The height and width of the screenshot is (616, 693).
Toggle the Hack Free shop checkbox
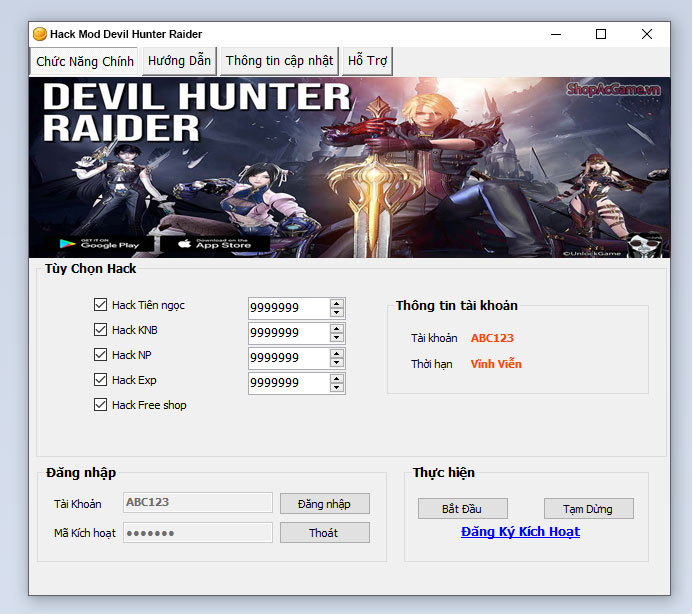100,405
